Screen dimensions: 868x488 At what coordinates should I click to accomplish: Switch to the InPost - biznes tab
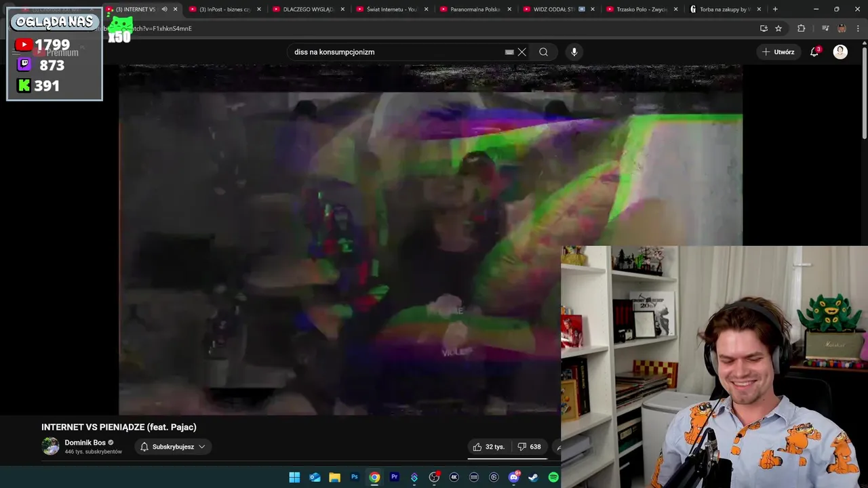[224, 9]
